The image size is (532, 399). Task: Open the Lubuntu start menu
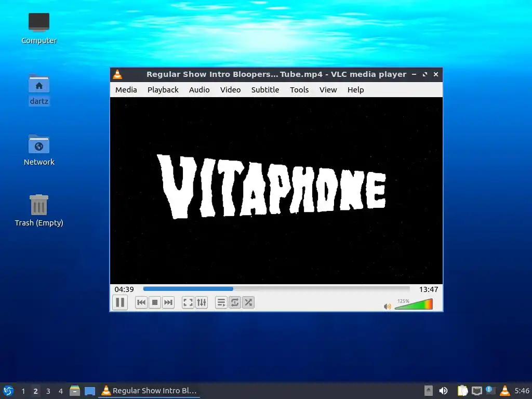8,391
